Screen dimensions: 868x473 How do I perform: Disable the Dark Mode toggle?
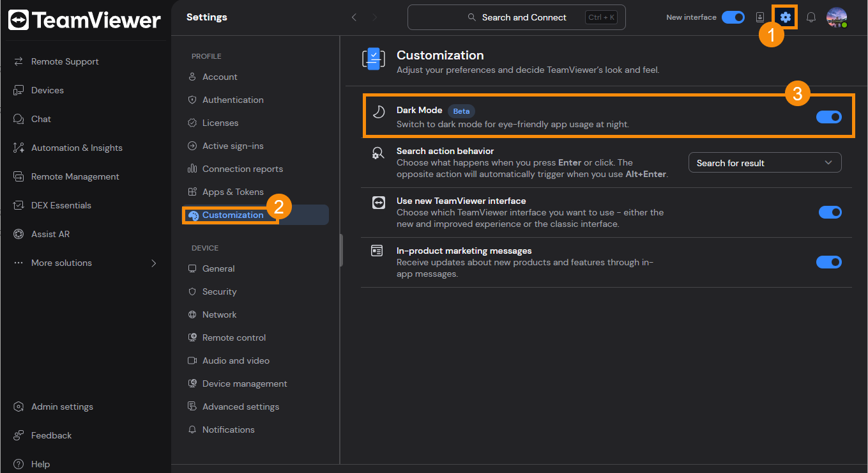tap(829, 117)
